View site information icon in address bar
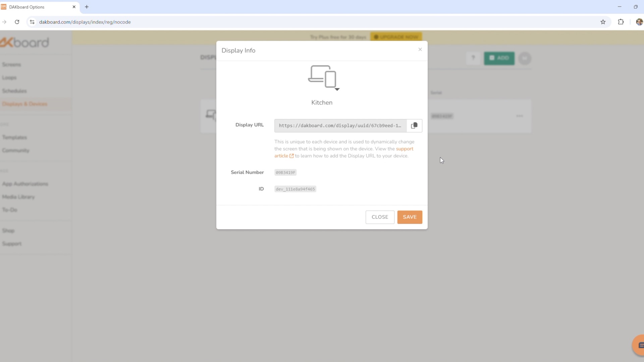Viewport: 644px width, 362px height. (x=32, y=22)
